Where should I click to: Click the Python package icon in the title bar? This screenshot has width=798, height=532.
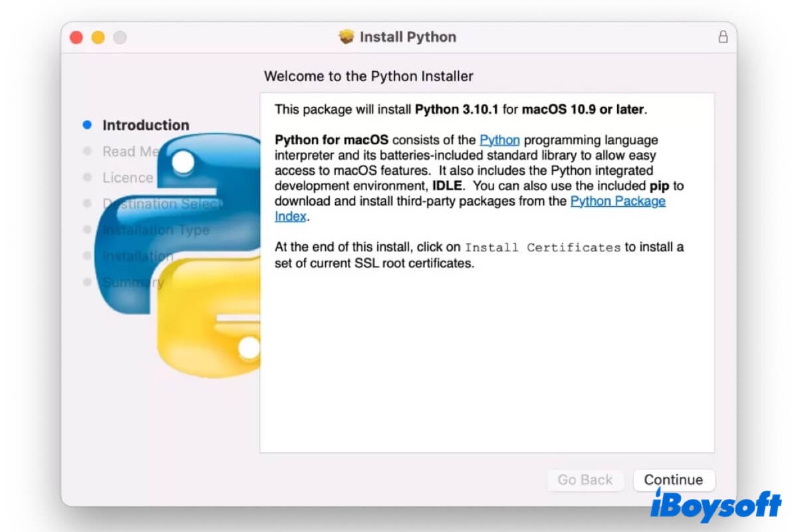coord(346,37)
